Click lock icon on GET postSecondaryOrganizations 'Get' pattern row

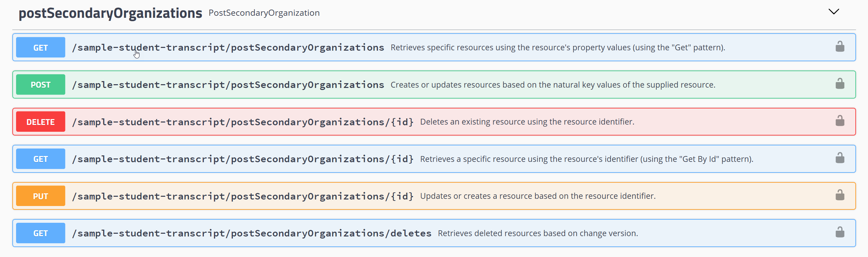click(840, 47)
